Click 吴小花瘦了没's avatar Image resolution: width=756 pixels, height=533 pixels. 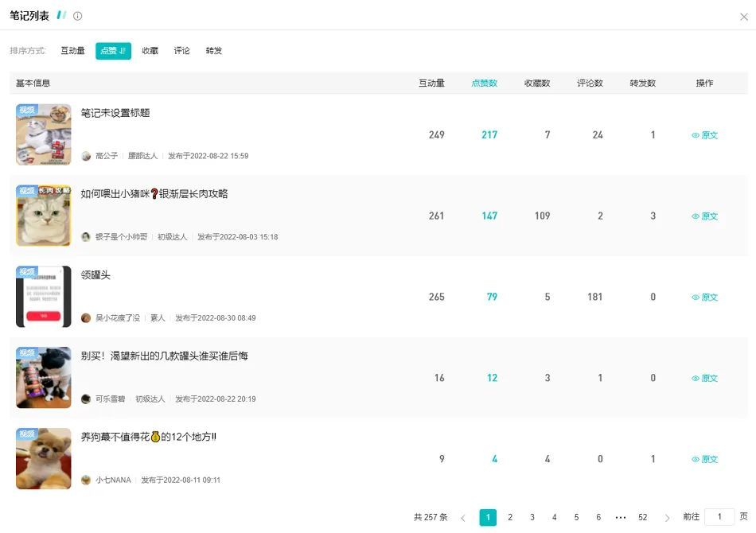point(85,317)
